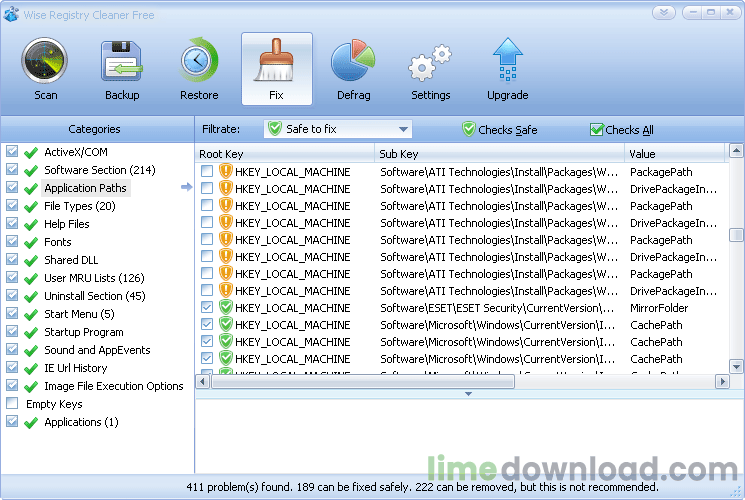Screen dimensions: 745x500
Task: Uncheck the Help Files category checkbox
Action: click(12, 223)
